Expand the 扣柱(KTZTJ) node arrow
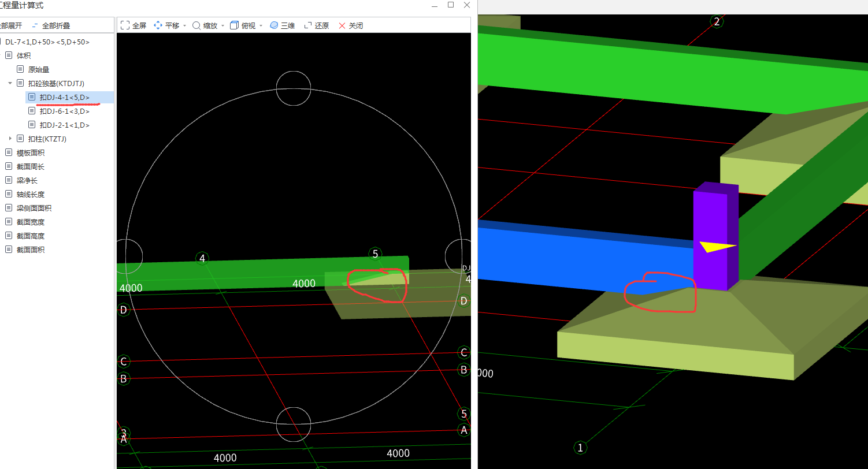 pyautogui.click(x=10, y=139)
